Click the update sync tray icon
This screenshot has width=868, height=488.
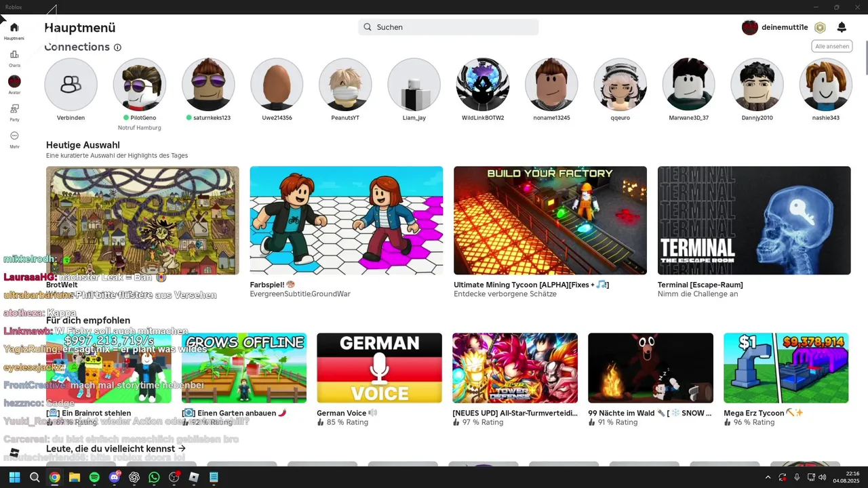tap(783, 477)
